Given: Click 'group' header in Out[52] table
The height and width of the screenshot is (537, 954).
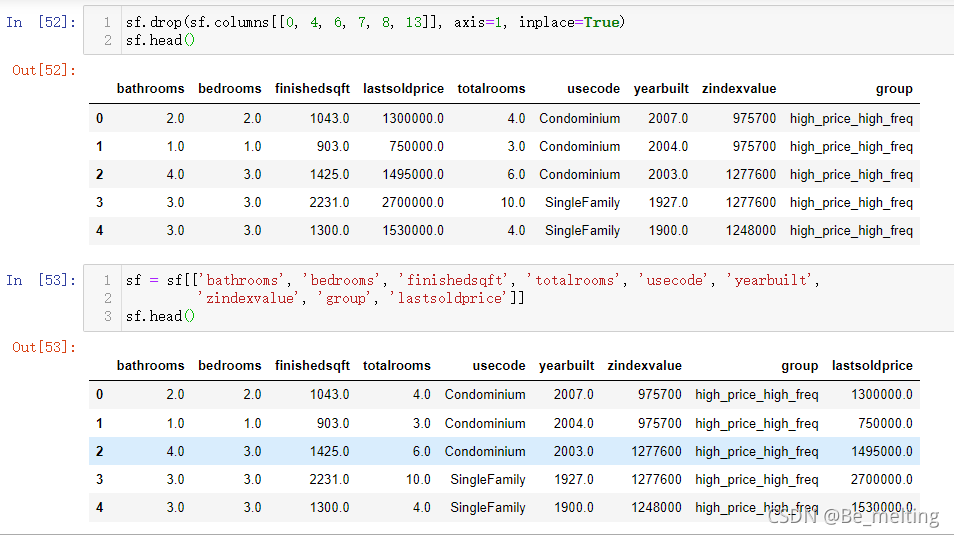Looking at the screenshot, I should point(894,89).
